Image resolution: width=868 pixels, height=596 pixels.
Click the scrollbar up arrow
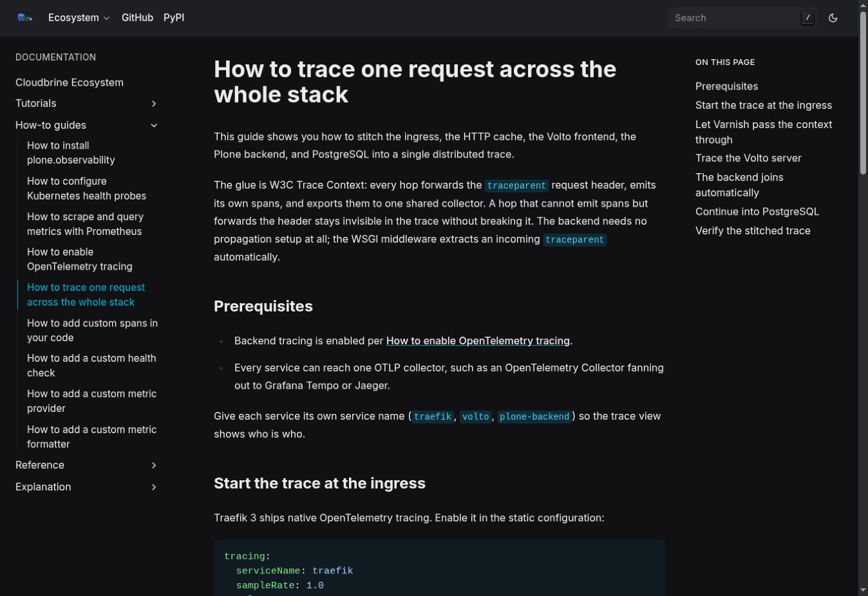863,5
